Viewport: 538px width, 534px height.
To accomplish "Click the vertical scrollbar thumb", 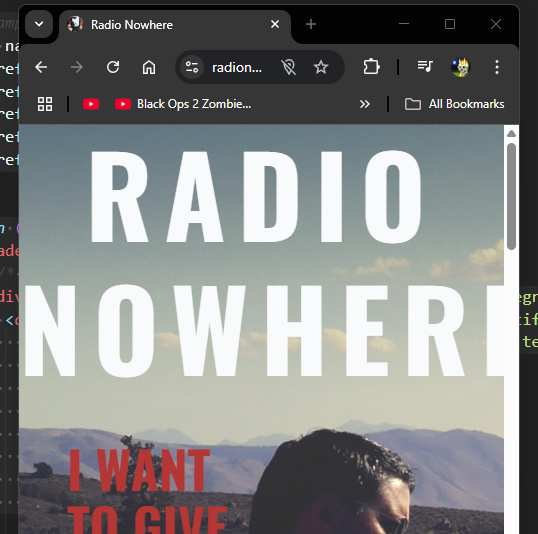I will pyautogui.click(x=511, y=196).
